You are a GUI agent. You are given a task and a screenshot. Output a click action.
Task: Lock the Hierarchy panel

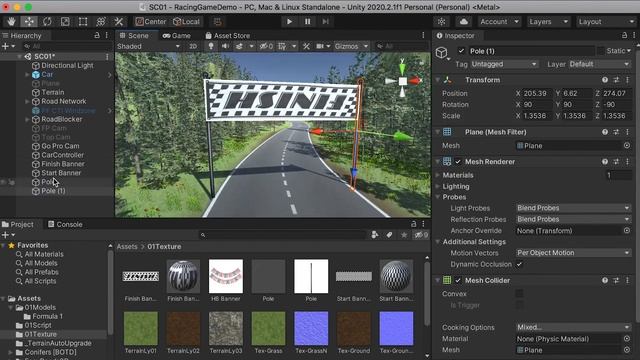(x=97, y=36)
